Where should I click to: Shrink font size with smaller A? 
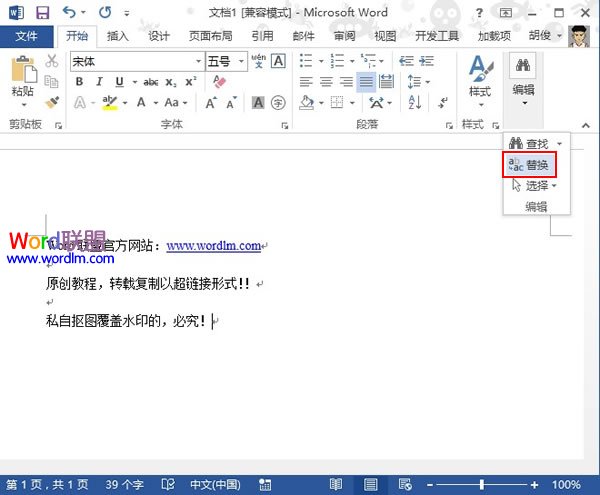tap(231, 103)
